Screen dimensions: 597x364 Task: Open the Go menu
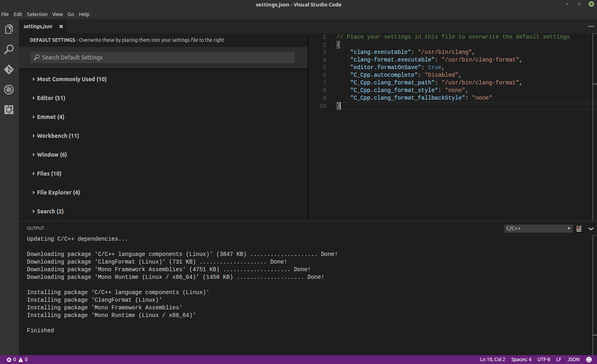coord(71,14)
